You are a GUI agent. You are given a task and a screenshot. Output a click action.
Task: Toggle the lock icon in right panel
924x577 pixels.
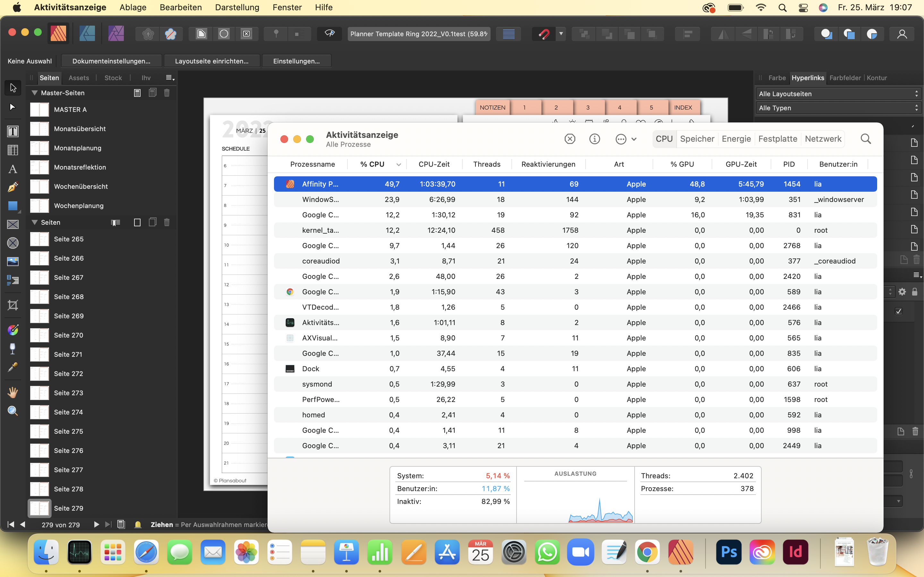pyautogui.click(x=914, y=292)
